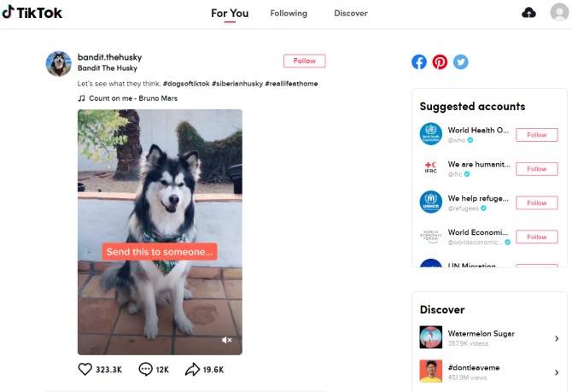Open #dontleaveme thumbnail
Viewport: 572px width, 392px height.
[430, 371]
